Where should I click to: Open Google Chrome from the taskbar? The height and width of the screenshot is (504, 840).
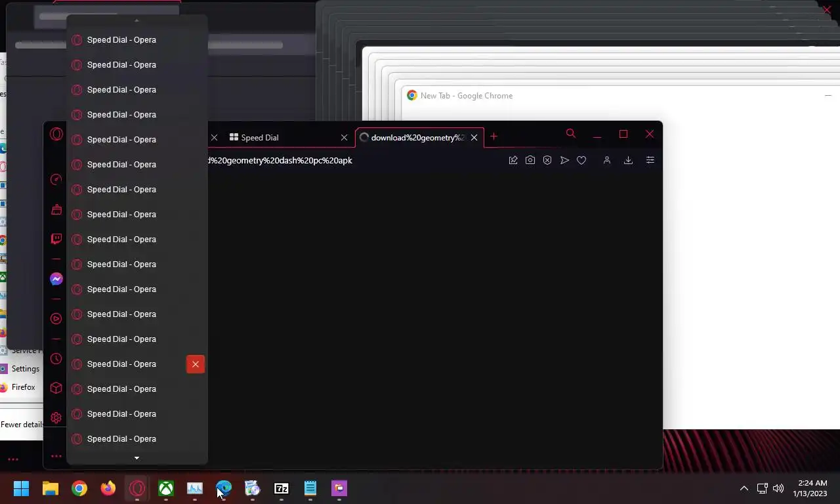pyautogui.click(x=79, y=488)
